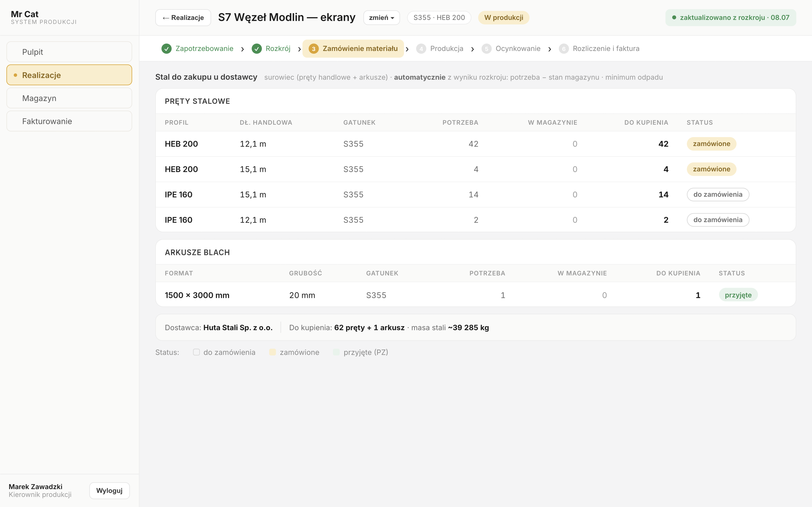Switch to the Produkcja step
Viewport: 812px width, 507px height.
(440, 49)
